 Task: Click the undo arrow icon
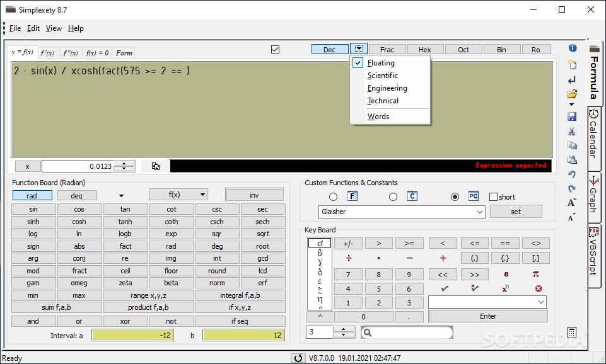[x=572, y=174]
